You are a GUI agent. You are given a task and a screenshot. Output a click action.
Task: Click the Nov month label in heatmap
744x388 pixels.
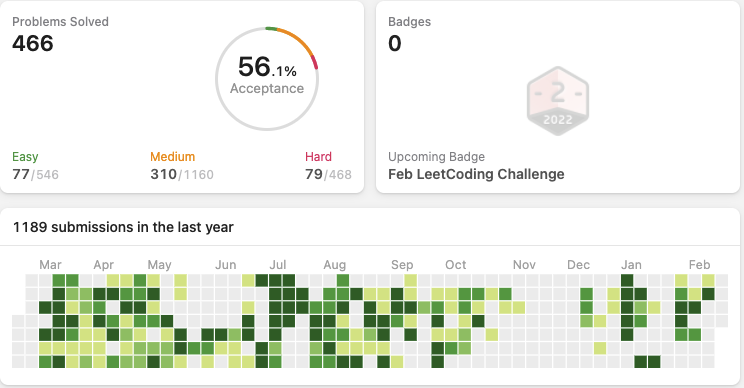pyautogui.click(x=524, y=265)
